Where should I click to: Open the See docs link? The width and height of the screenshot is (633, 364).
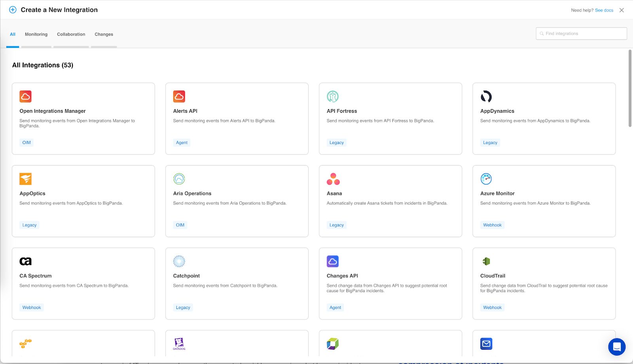[604, 10]
